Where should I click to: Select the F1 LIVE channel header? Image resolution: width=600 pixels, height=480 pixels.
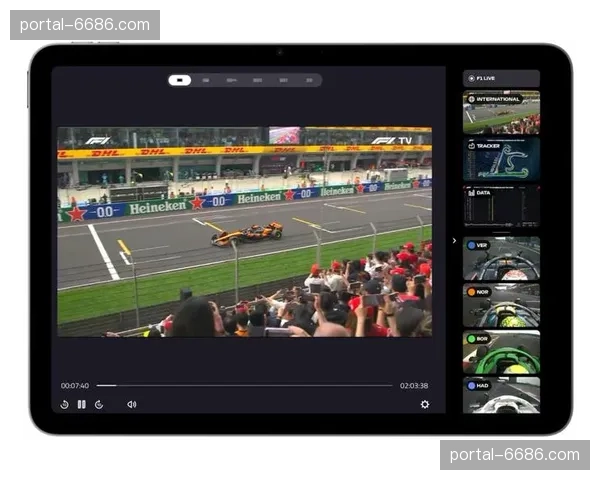tap(501, 78)
